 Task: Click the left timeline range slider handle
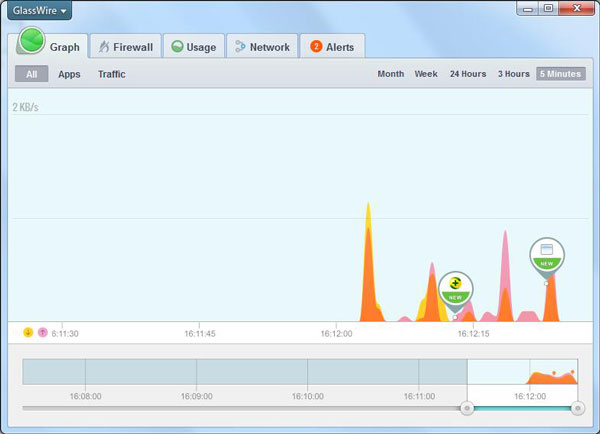click(x=467, y=408)
